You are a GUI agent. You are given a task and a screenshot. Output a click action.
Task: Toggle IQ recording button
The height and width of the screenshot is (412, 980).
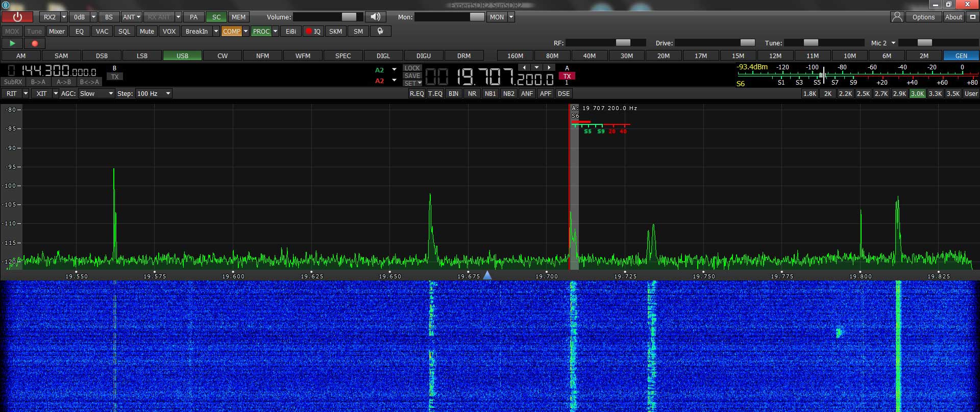tap(313, 31)
